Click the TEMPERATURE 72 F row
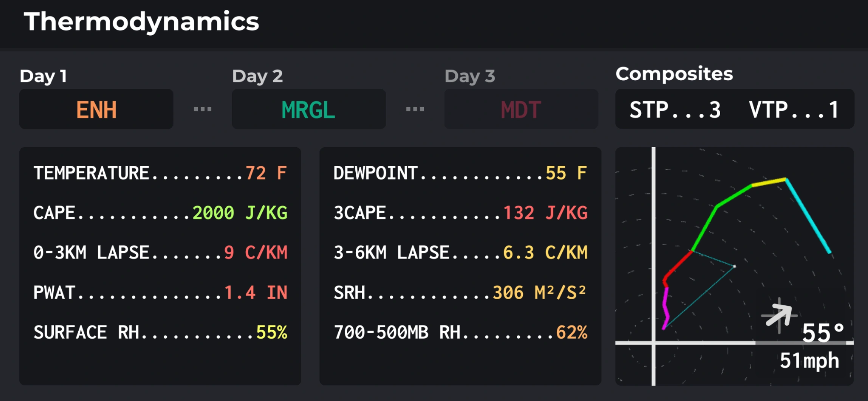This screenshot has height=401, width=868. (x=160, y=173)
